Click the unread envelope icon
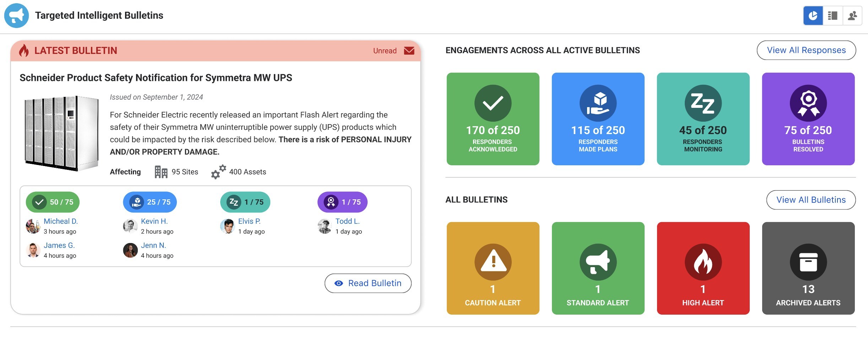Screen dimensions: 868x337 pos(409,51)
